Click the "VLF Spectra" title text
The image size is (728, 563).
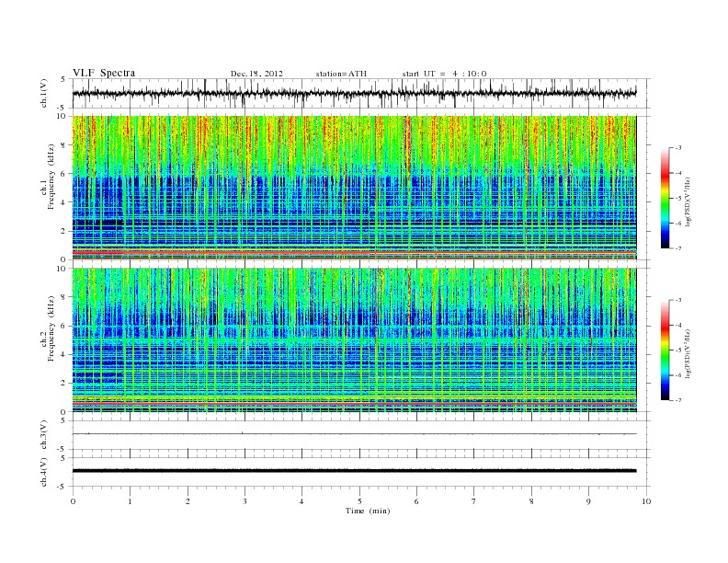click(104, 73)
